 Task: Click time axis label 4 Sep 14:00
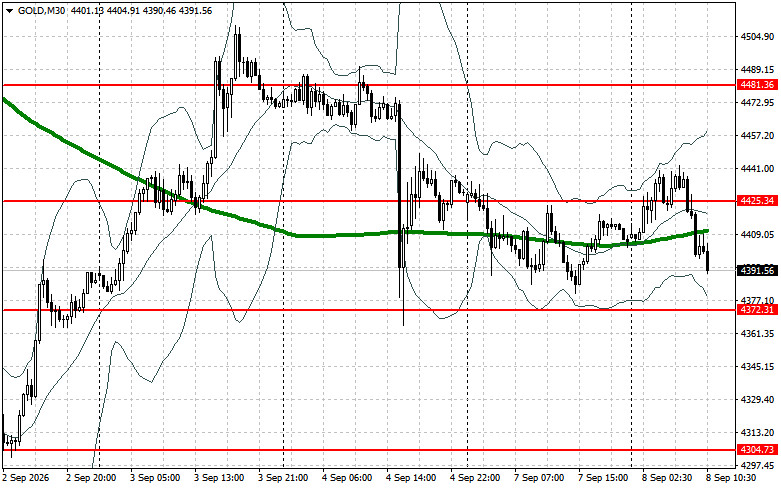pyautogui.click(x=411, y=478)
